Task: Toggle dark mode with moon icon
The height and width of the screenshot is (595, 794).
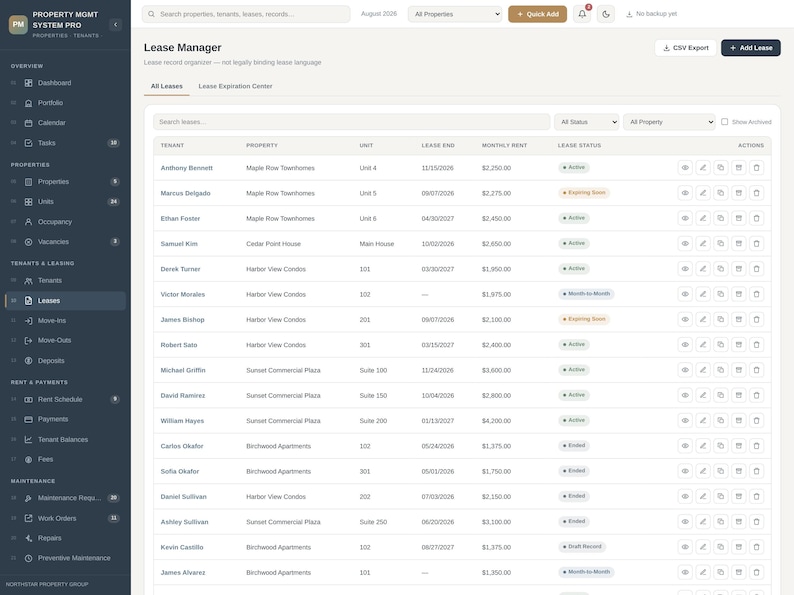Action: [x=606, y=14]
